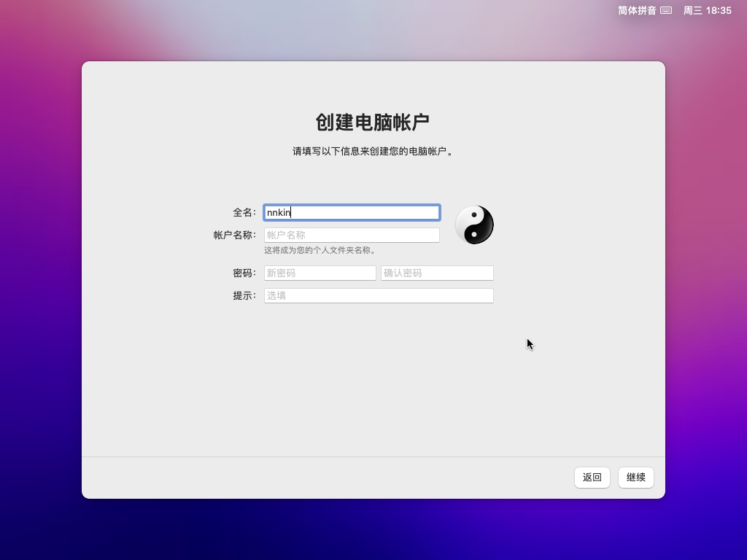Click the divider line above the buttons
This screenshot has height=560, width=747.
click(373, 456)
